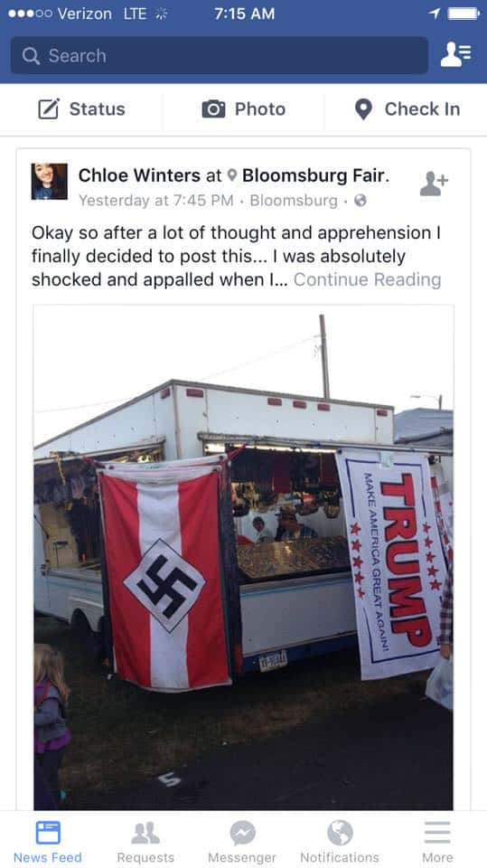Open the Messenger tab
This screenshot has height=868, width=487.
tap(242, 842)
